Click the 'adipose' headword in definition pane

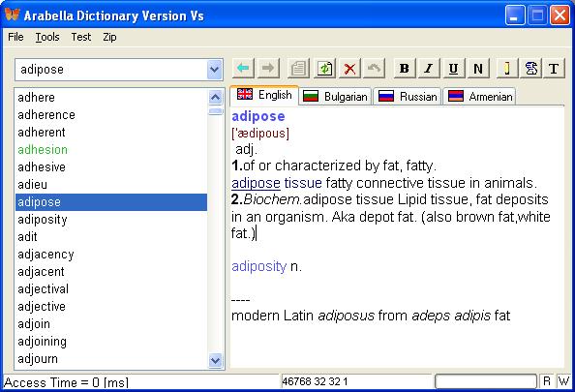coord(258,116)
